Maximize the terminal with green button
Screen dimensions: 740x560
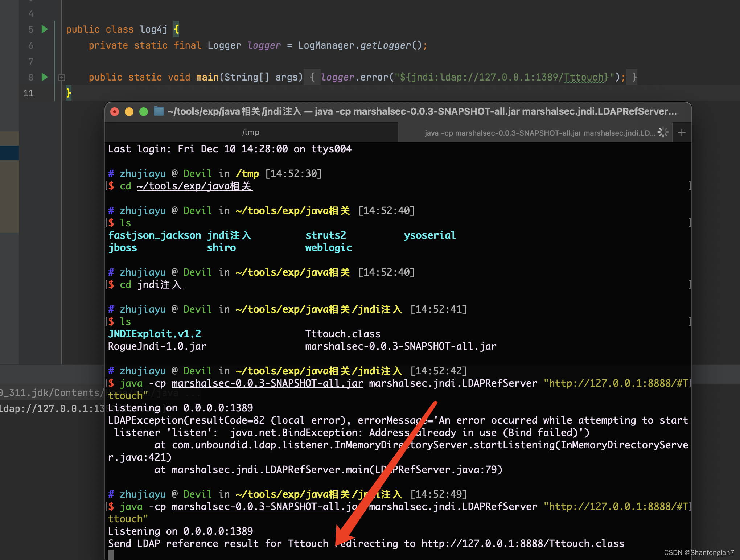(x=144, y=111)
